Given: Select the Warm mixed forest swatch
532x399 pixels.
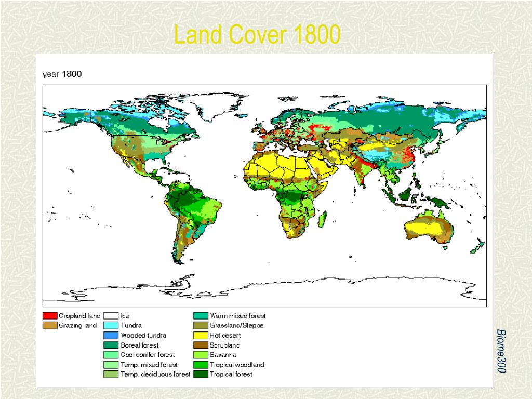Looking at the screenshot, I should tap(201, 315).
